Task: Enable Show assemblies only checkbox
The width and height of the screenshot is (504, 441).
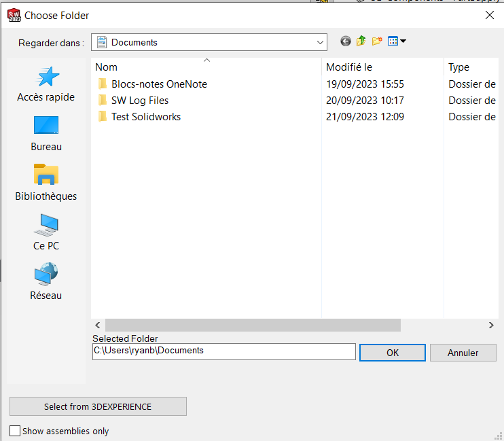Action: point(15,431)
